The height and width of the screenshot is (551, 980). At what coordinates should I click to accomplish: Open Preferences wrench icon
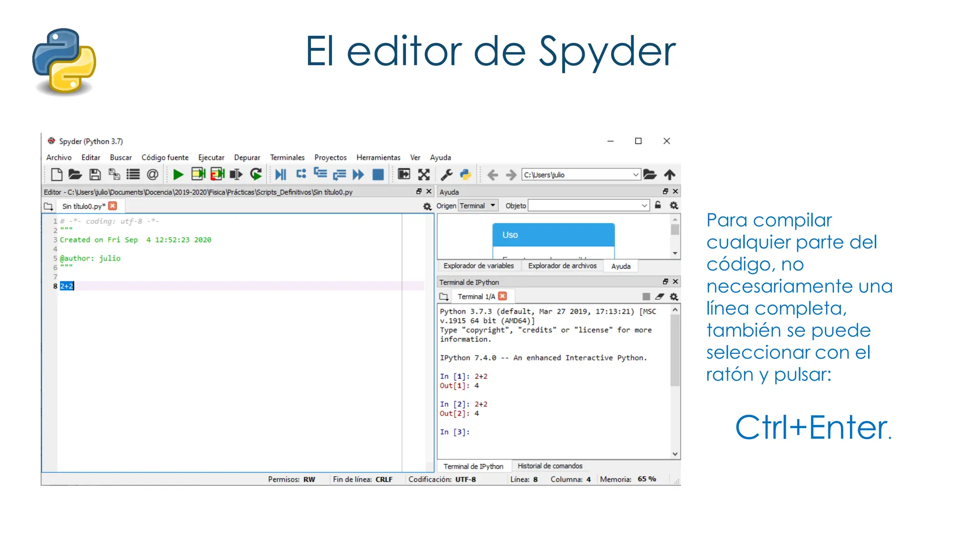(446, 175)
